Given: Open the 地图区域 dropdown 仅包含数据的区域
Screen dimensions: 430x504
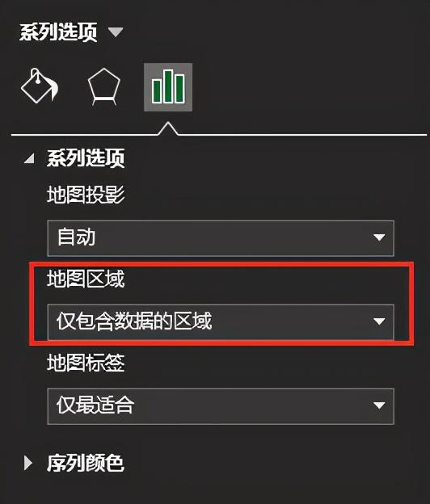Looking at the screenshot, I should (x=221, y=321).
